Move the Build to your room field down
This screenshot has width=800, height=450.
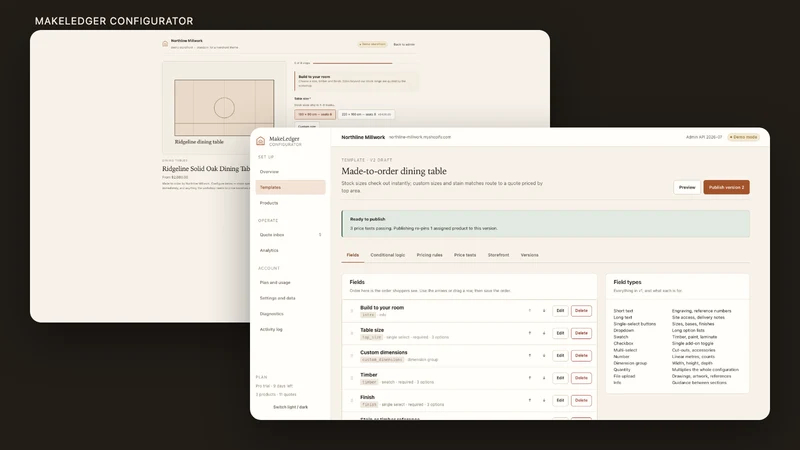click(544, 311)
